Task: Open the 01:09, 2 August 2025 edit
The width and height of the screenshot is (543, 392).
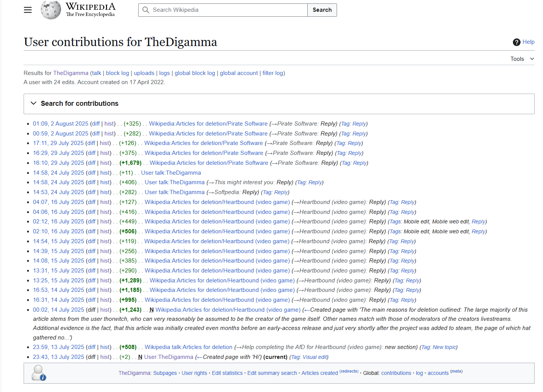Action: [61, 124]
